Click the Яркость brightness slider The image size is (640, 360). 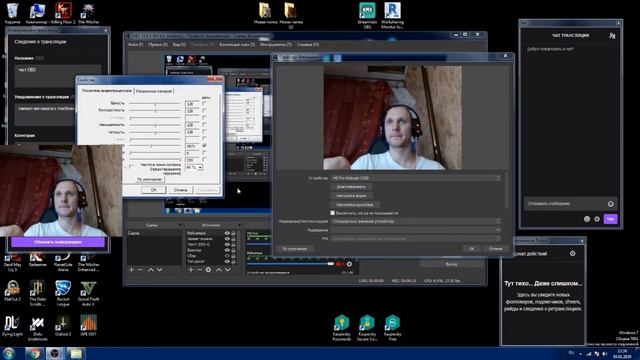click(x=155, y=104)
